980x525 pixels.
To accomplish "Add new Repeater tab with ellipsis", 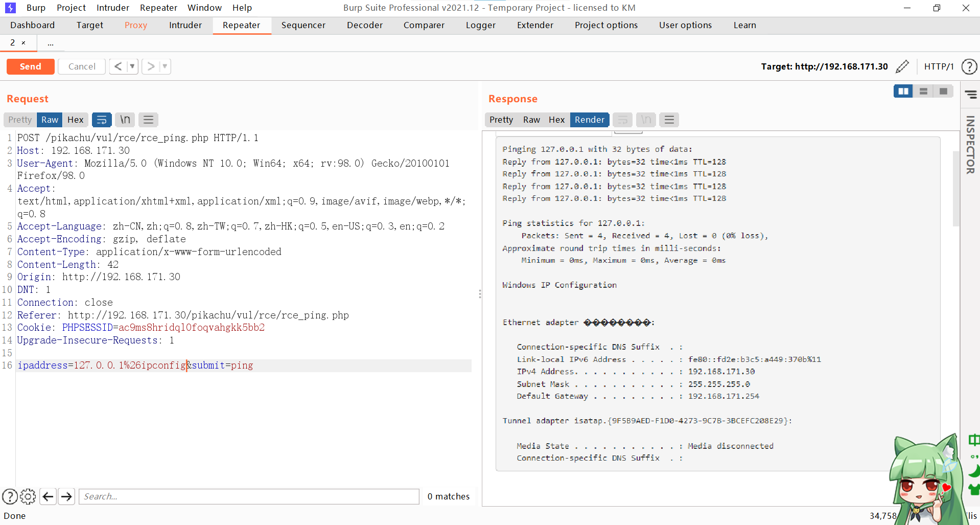I will click(x=51, y=43).
